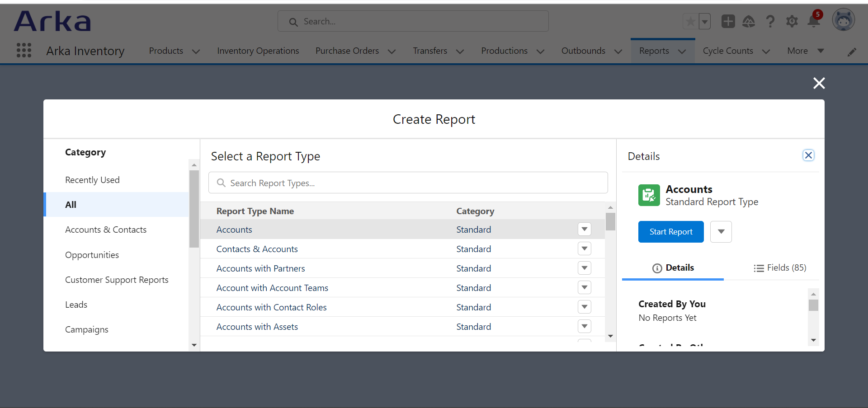Open the Outbounds tab
868x408 pixels.
583,51
